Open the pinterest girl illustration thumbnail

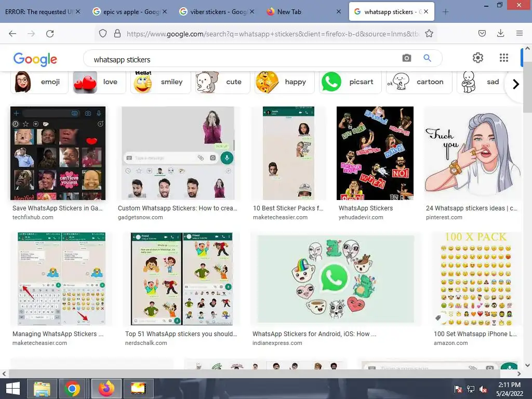coord(473,153)
